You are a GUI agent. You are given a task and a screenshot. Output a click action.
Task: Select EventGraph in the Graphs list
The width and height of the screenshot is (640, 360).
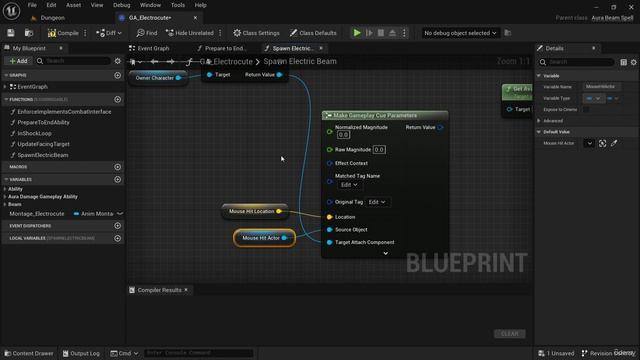coord(32,87)
